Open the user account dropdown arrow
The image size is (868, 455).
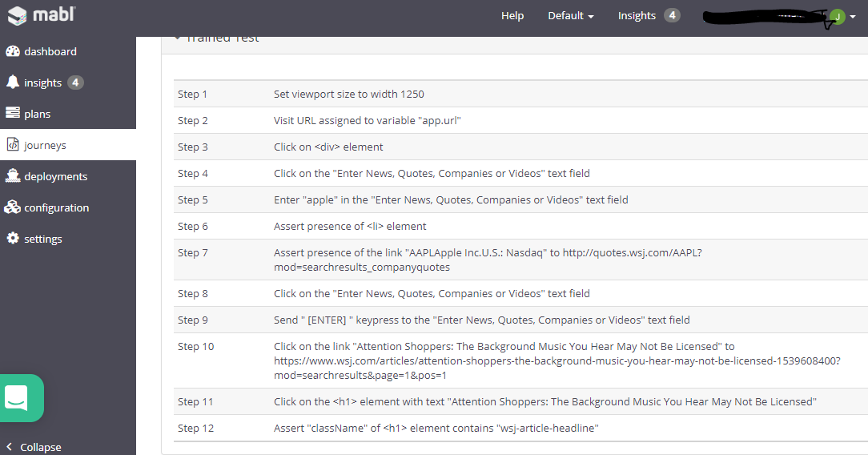coord(853,17)
